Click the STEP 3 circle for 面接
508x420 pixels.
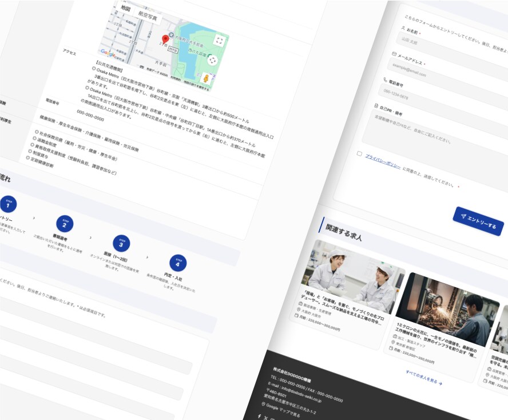click(121, 243)
